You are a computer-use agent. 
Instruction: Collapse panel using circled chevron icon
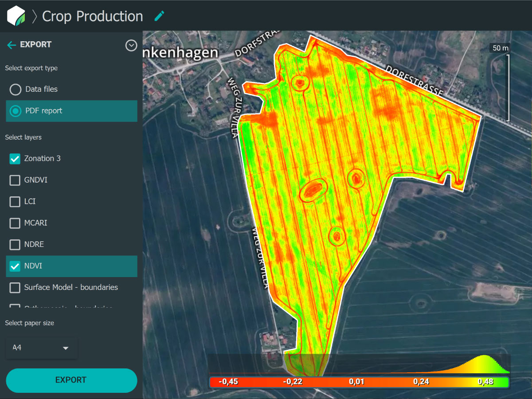point(131,45)
